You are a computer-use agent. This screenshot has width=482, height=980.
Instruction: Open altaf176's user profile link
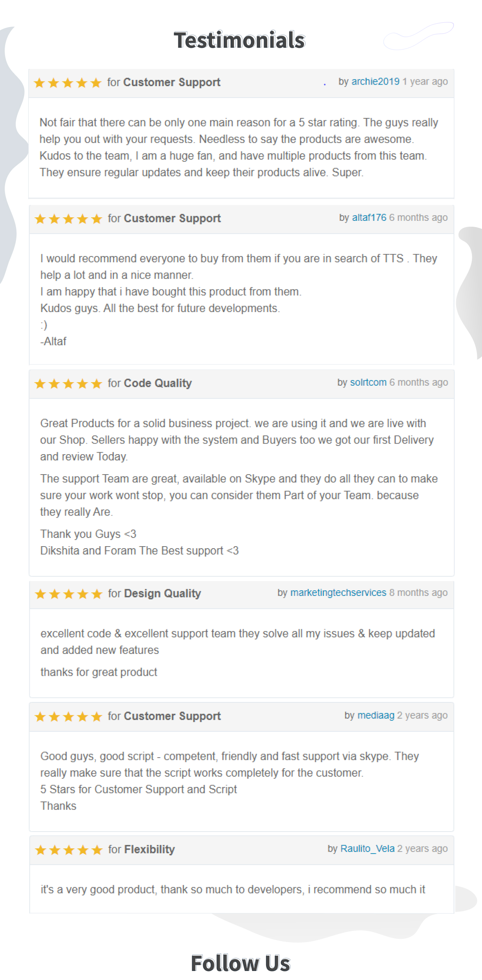369,218
